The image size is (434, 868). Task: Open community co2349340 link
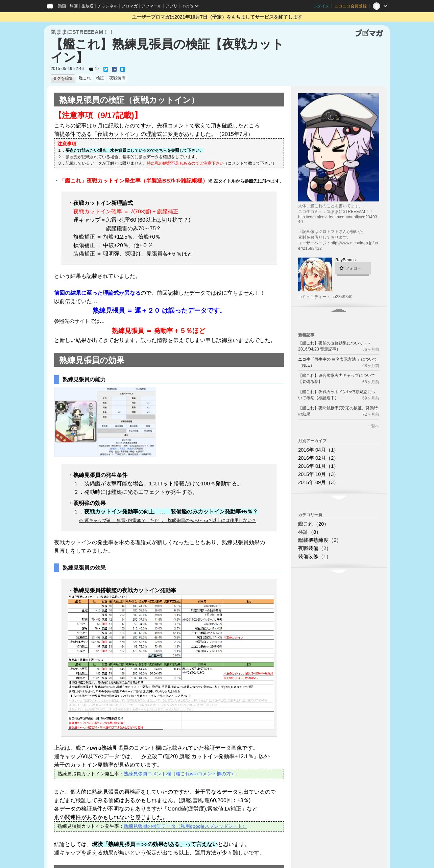click(342, 297)
